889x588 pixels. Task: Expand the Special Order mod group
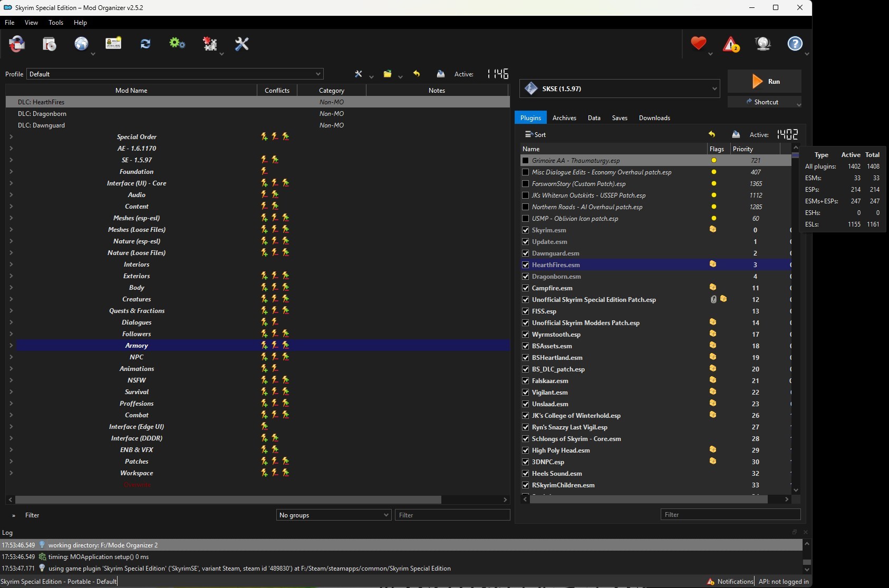[11, 136]
